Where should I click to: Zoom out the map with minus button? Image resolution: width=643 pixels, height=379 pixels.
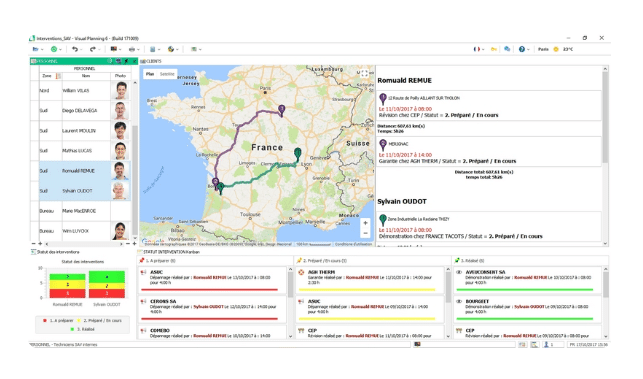(365, 233)
